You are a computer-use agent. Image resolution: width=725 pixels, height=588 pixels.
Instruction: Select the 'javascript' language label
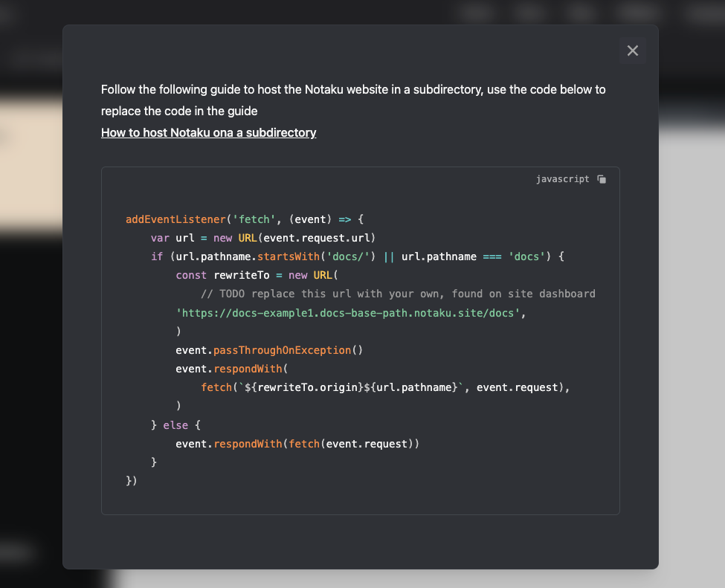pos(563,179)
